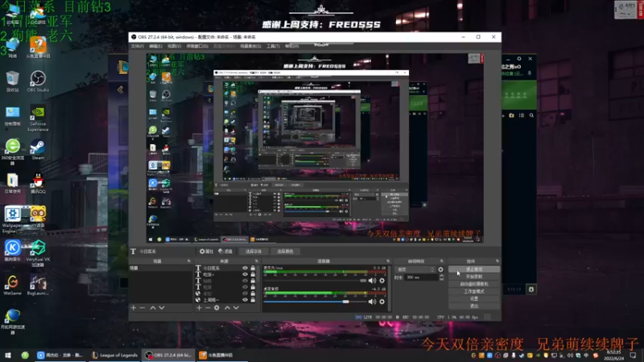
Task: Click back arrow in League client behind OBS
Action: tap(120, 89)
